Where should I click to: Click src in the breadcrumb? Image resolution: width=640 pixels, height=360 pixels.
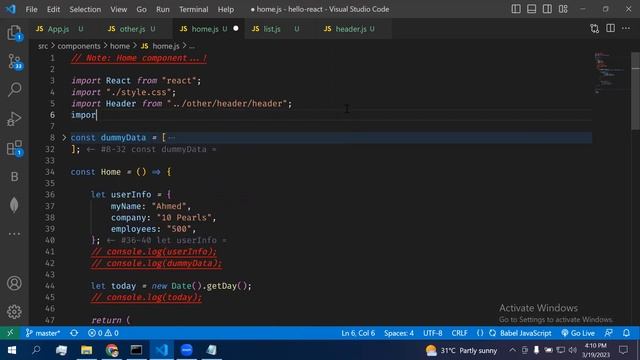43,46
